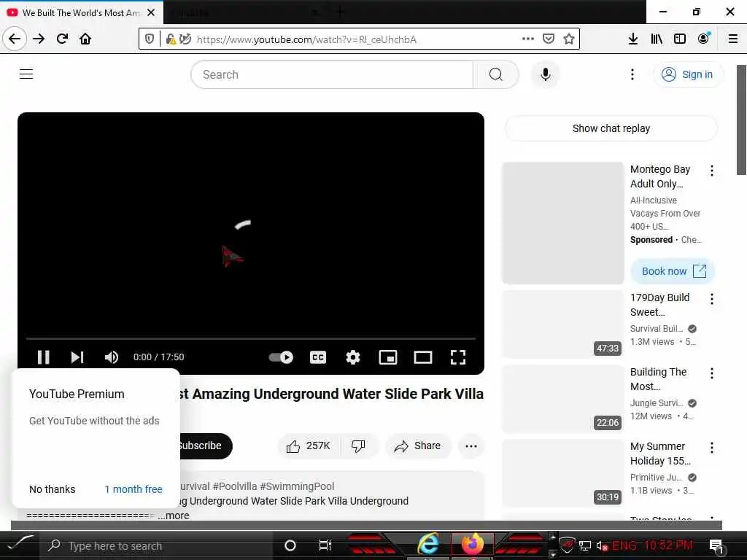Save page to Pocket
747x560 pixels.
coord(549,39)
